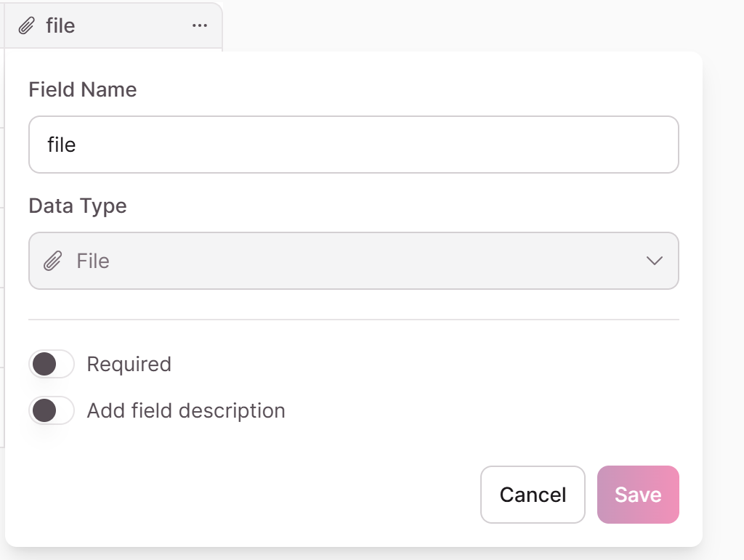Click the Add field description label
The width and height of the screenshot is (744, 560).
tap(186, 410)
